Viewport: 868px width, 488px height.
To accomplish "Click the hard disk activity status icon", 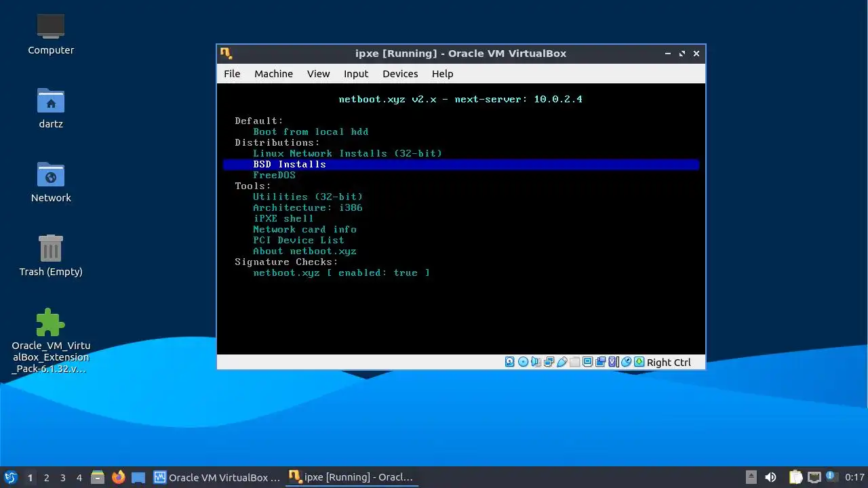I will [x=509, y=362].
